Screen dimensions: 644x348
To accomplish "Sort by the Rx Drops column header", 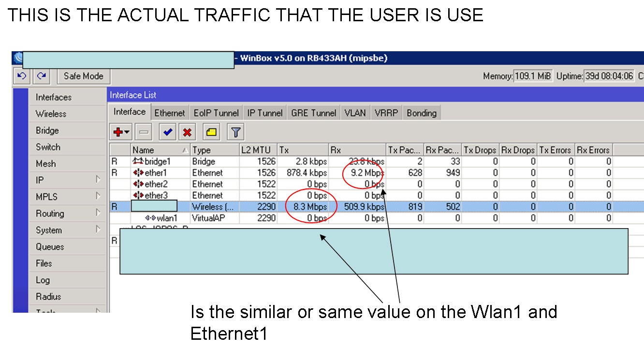I will (519, 150).
